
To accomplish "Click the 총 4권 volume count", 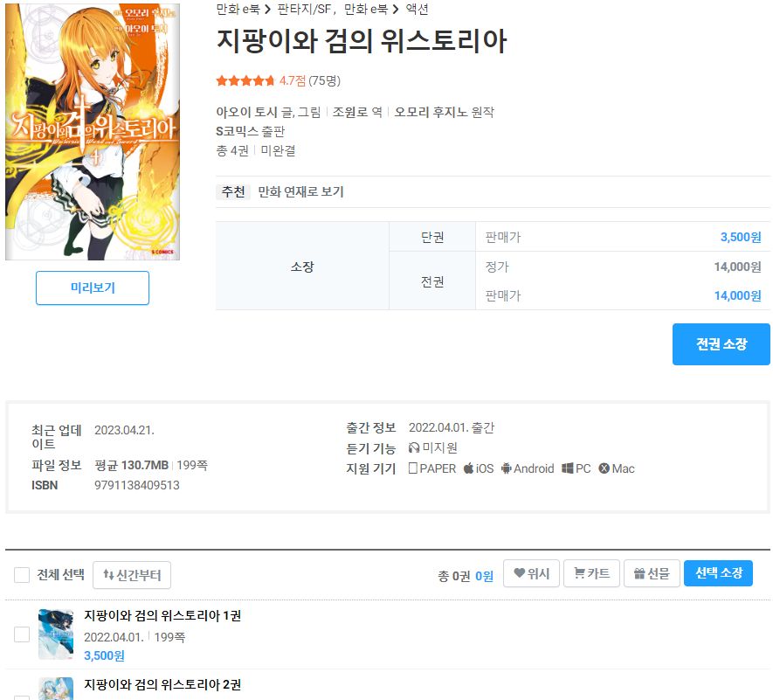I will pos(232,150).
